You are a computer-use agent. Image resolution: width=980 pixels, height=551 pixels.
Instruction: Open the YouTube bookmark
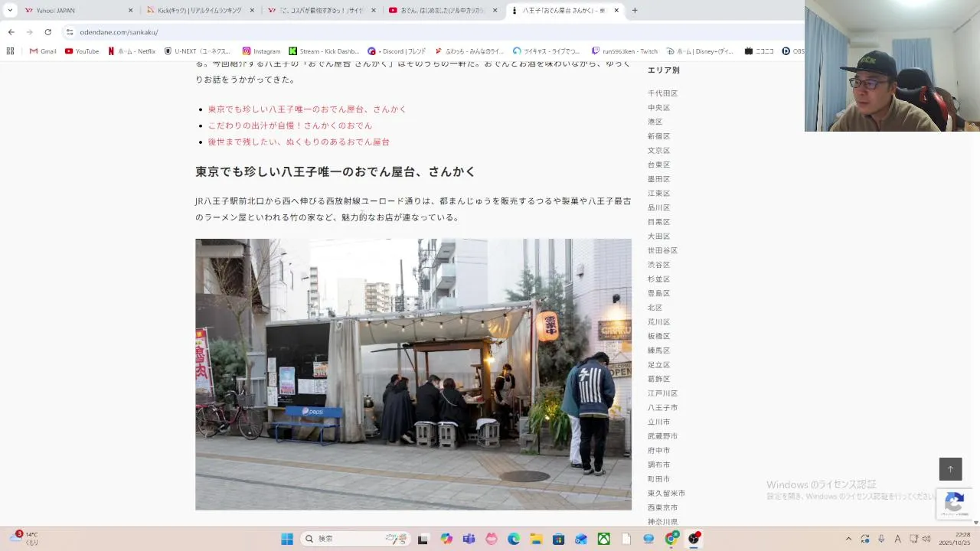click(x=82, y=51)
